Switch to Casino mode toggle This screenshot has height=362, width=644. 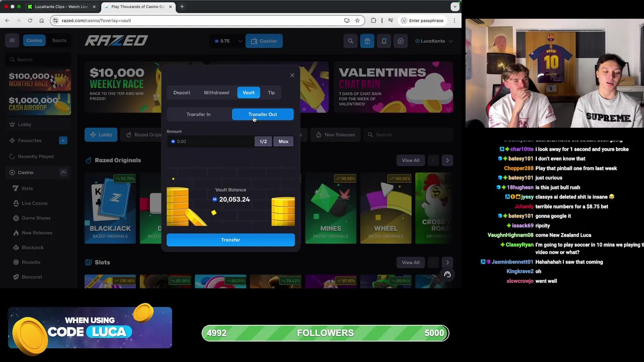click(34, 40)
